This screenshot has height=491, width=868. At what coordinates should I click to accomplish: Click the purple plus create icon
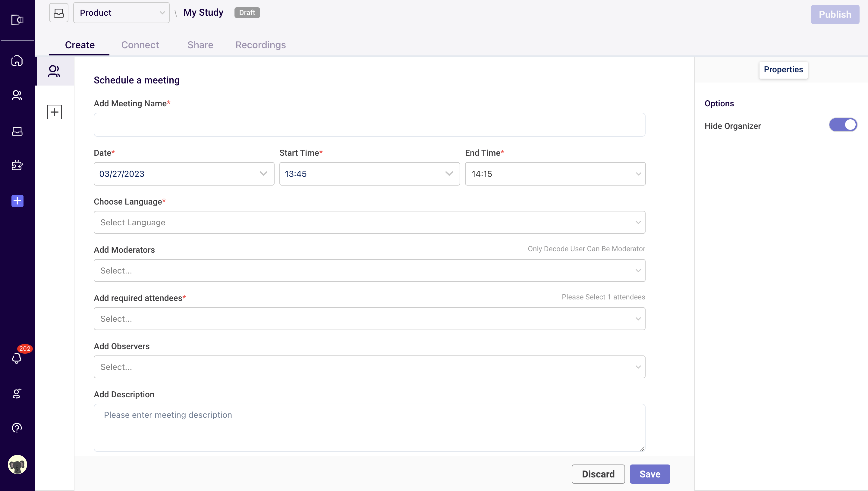click(17, 201)
